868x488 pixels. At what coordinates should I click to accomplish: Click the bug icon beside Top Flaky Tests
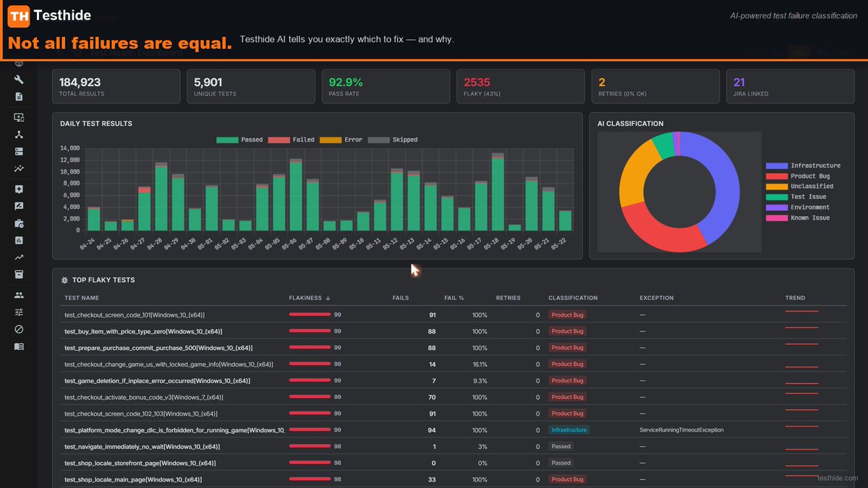click(x=65, y=280)
